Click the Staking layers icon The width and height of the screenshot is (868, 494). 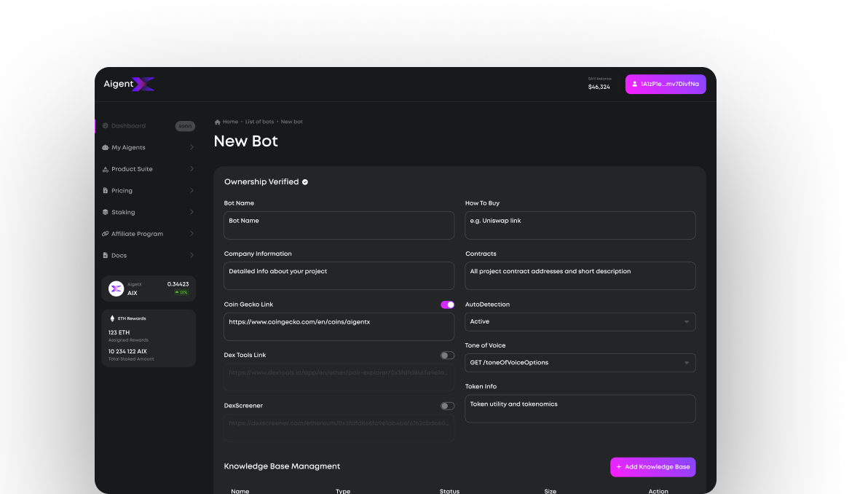(106, 212)
